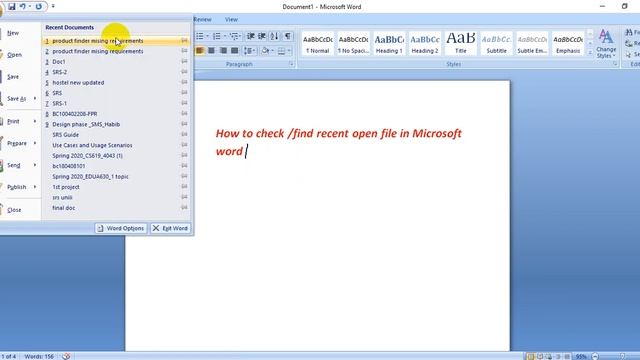640x360 pixels.
Task: Toggle Center alignment
Action: (x=211, y=51)
